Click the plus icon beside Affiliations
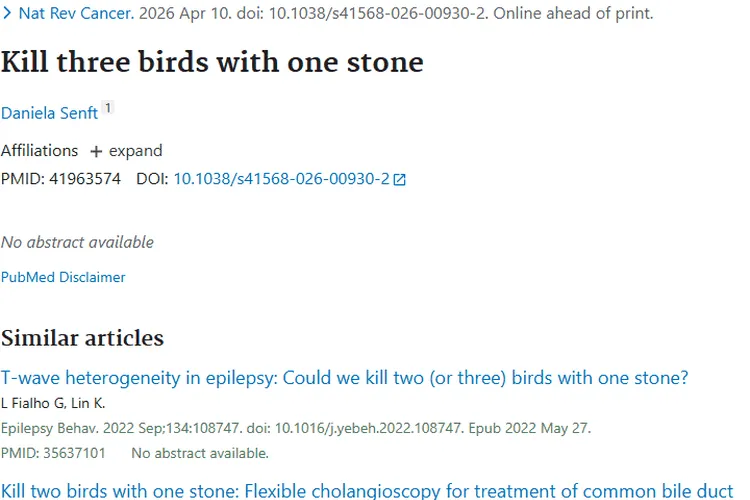Image resolution: width=750 pixels, height=500 pixels. pyautogui.click(x=96, y=151)
